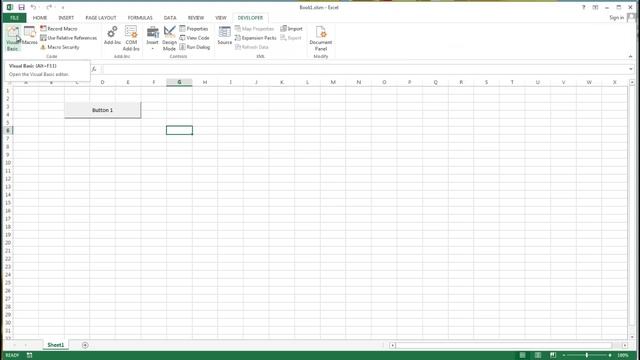Screen dimensions: 640x360
Task: Click Button 1 on the sheet
Action: coord(102,110)
